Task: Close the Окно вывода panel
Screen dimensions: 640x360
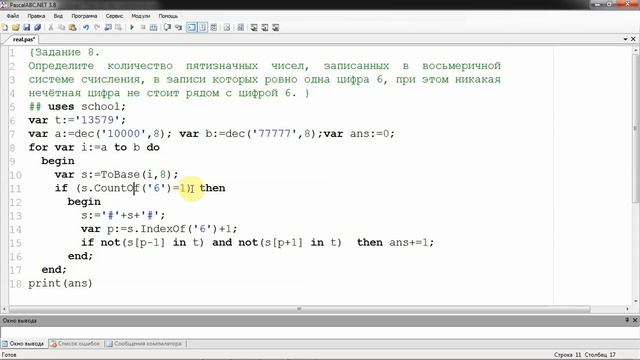Action: [x=635, y=320]
